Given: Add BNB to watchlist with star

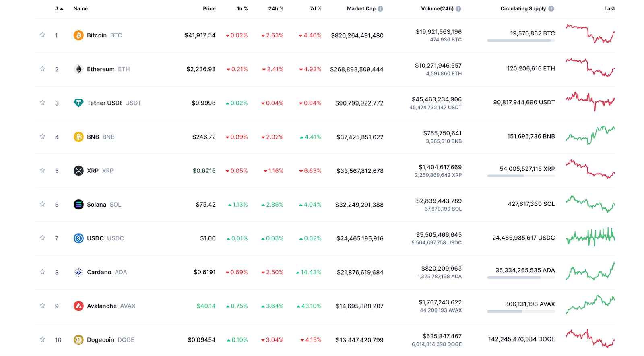Looking at the screenshot, I should pyautogui.click(x=42, y=137).
